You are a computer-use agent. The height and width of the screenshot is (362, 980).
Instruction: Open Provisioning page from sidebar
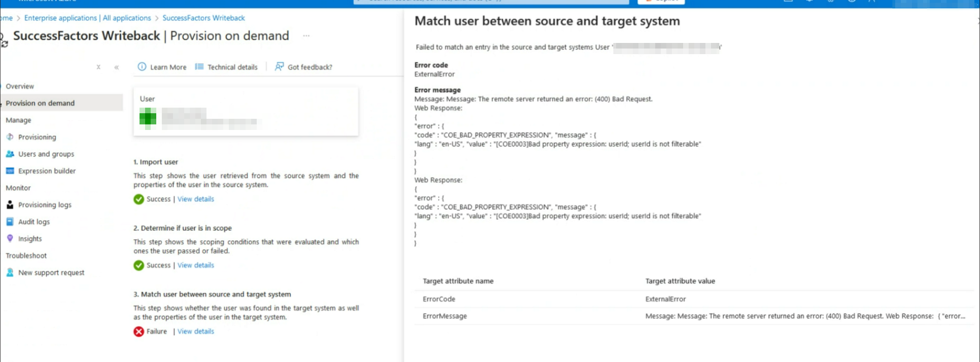(x=37, y=137)
